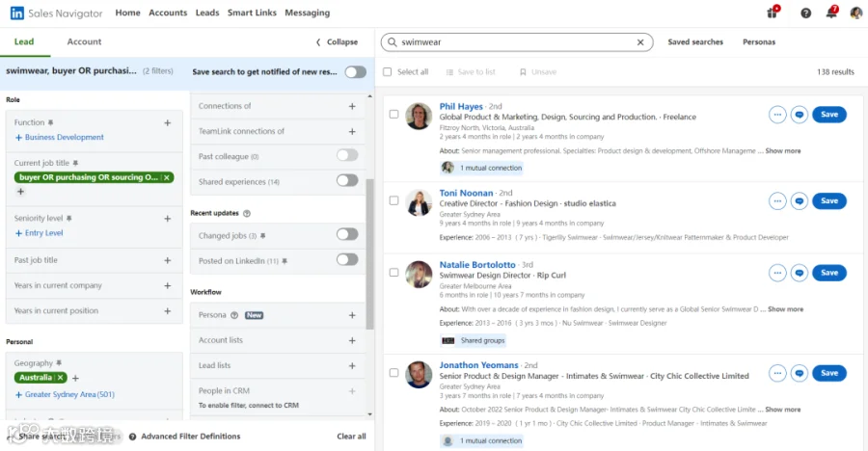
Task: Toggle save search notifications switch
Action: (355, 72)
